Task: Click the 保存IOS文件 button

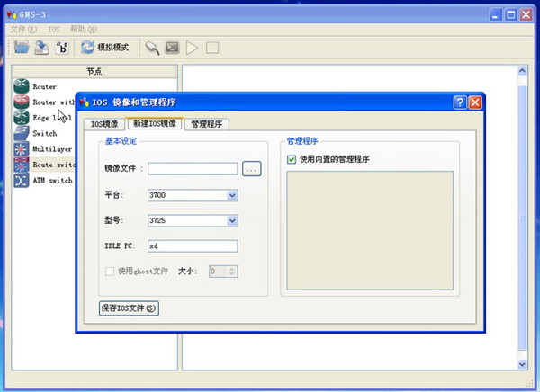Action: [x=129, y=308]
